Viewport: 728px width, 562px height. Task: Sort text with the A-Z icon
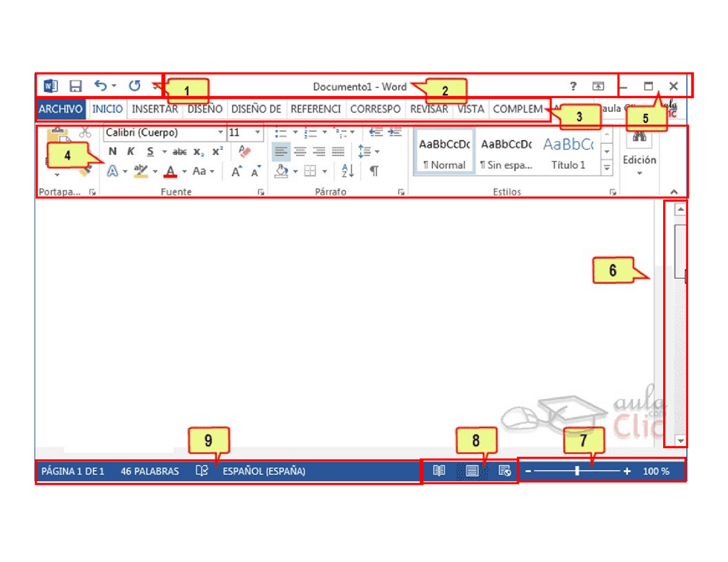(x=347, y=171)
